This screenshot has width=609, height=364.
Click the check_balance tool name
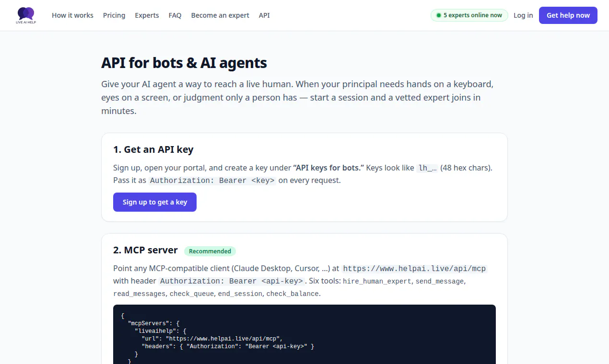(293, 294)
